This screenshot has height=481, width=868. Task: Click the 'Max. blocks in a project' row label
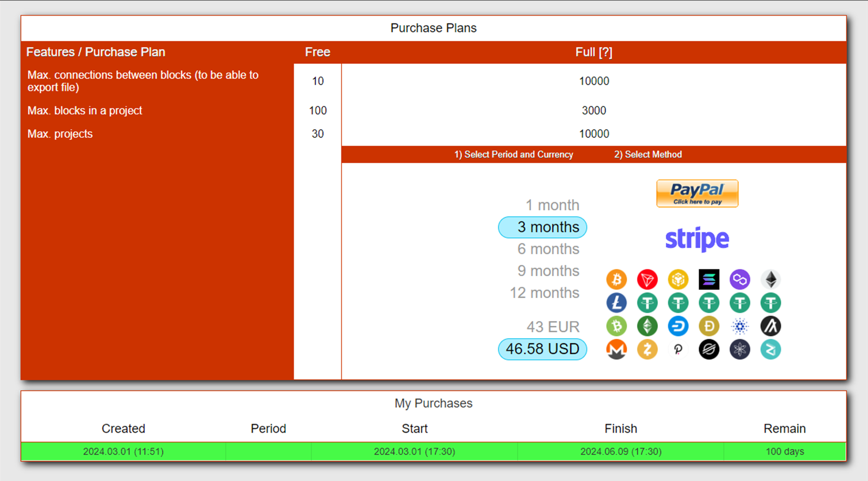click(x=85, y=110)
